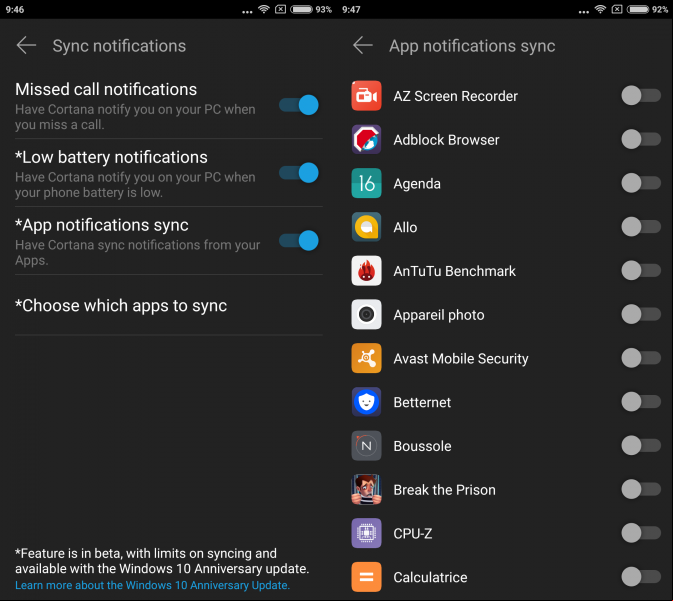Switch on Allo notification sync

click(641, 227)
